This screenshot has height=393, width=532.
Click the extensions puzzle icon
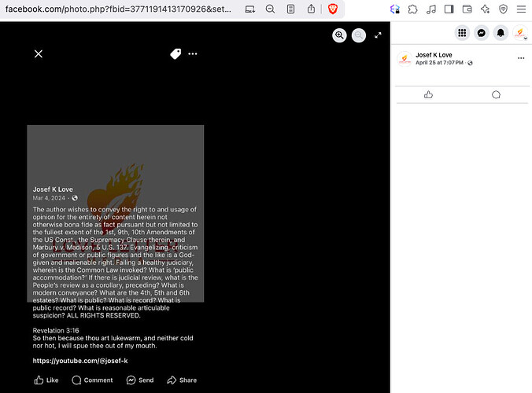tap(413, 9)
